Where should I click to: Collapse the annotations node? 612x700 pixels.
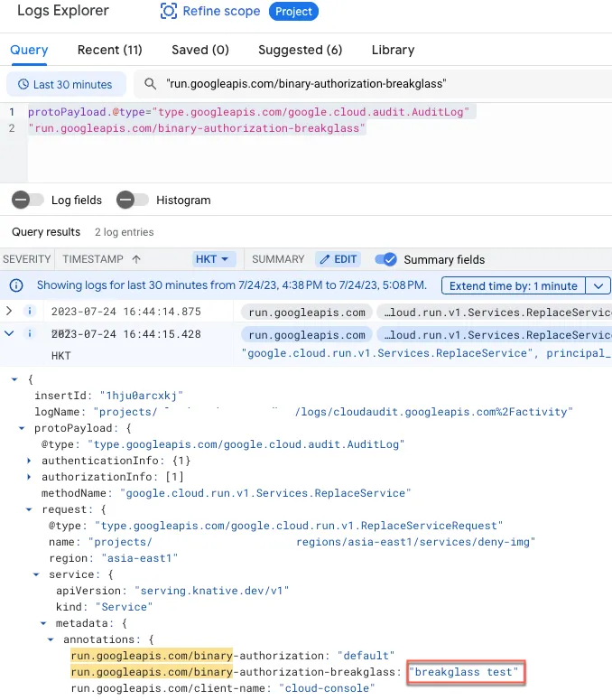51,639
